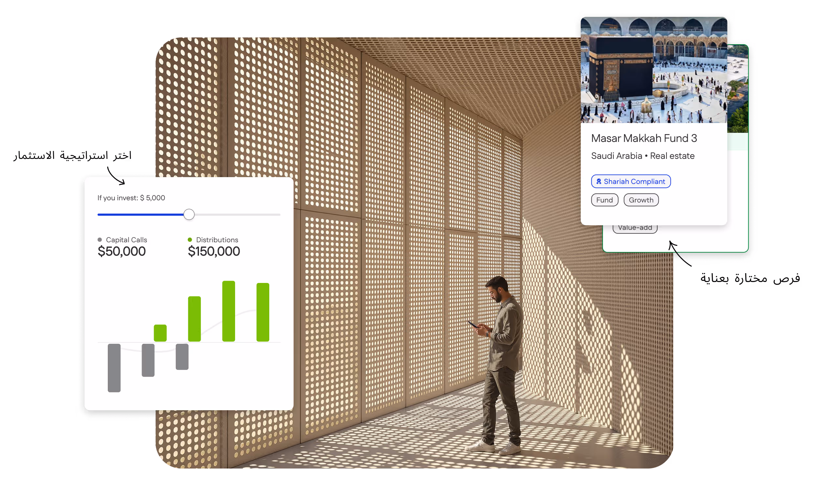Click the $150,000 Distributions amount
The image size is (829, 504).
[x=214, y=251]
